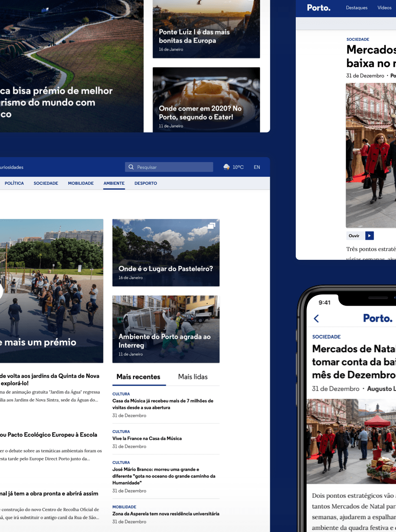
Task: Select the POLÍTICA tab
Action: pyautogui.click(x=14, y=183)
